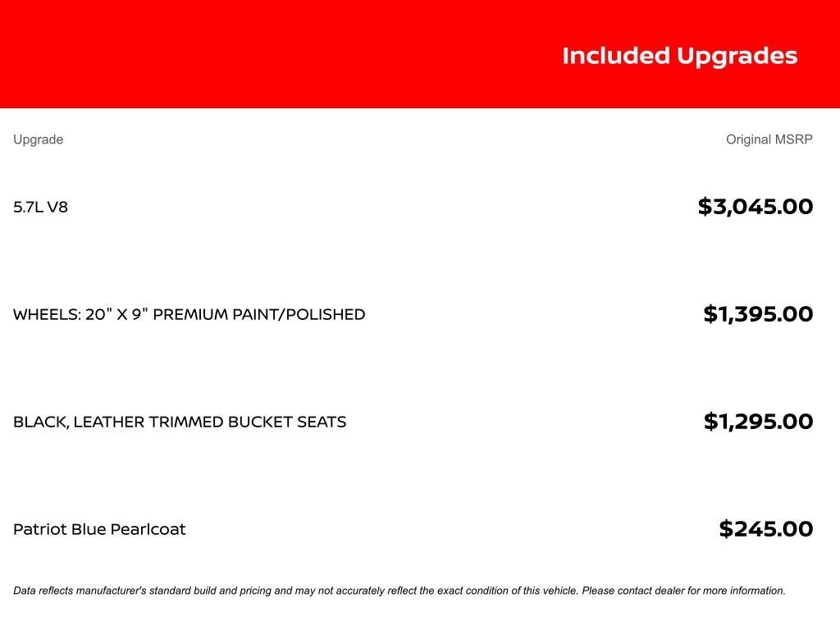
Task: Click the word "WHEELS:" in the upgrade list
Action: tap(46, 314)
